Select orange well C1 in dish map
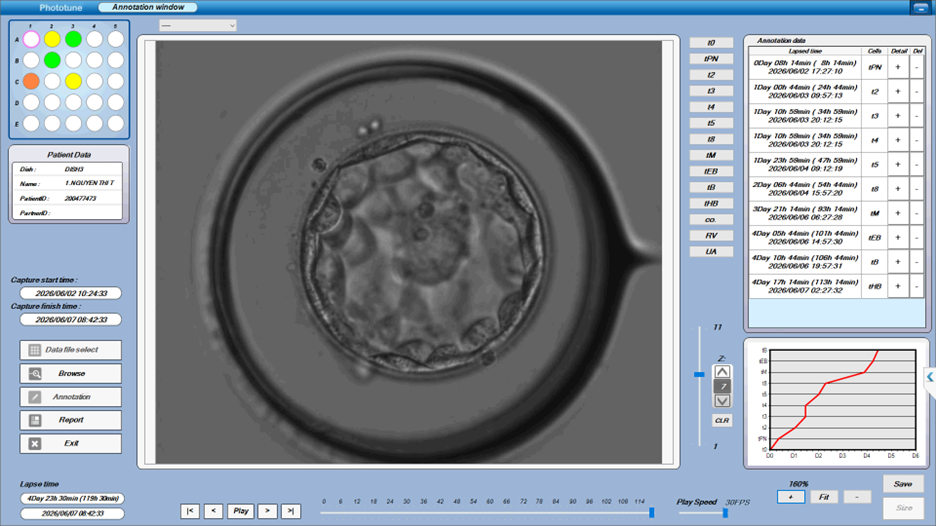Image resolution: width=936 pixels, height=526 pixels. pyautogui.click(x=32, y=81)
